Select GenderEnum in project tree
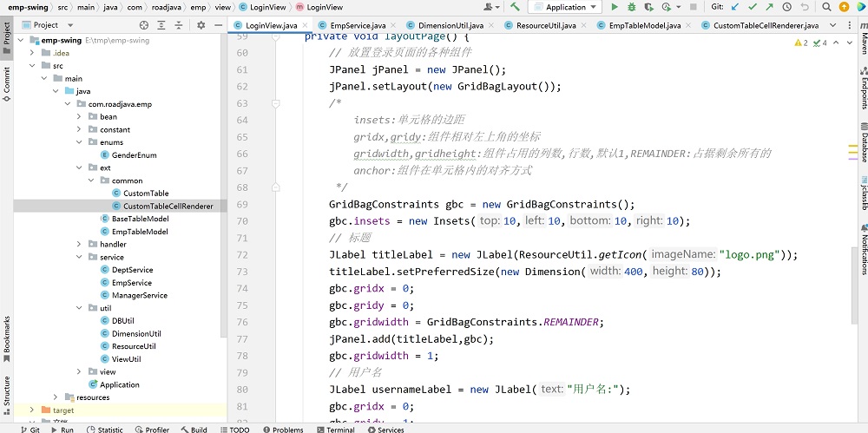The height and width of the screenshot is (433, 868). 134,155
